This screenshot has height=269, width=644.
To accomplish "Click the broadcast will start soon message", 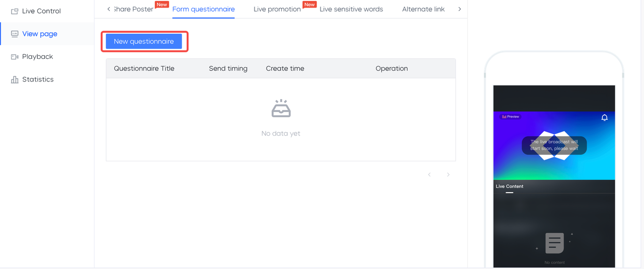I will (x=554, y=145).
